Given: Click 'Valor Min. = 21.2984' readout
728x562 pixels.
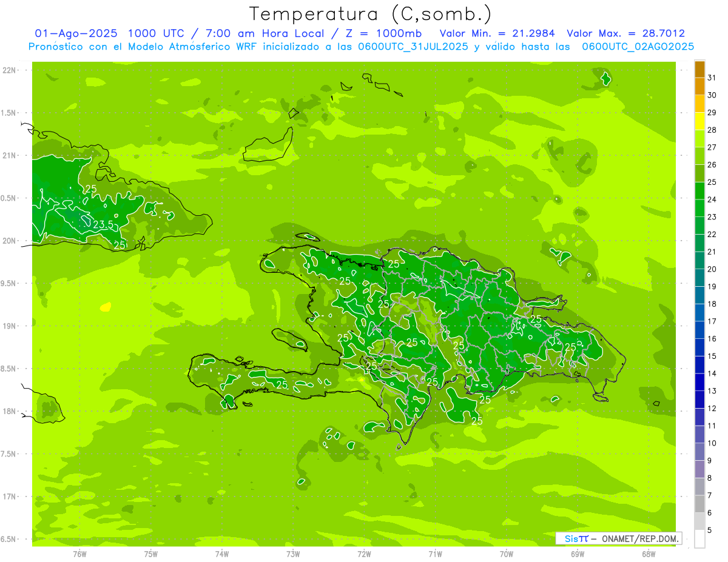Looking at the screenshot, I should (x=497, y=34).
